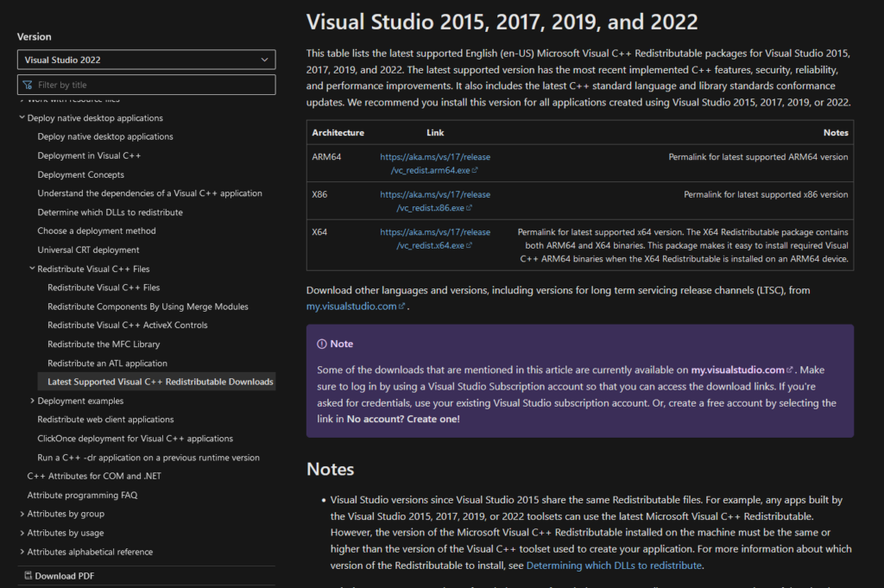
Task: Click the X86 architecture cell
Action: point(319,194)
